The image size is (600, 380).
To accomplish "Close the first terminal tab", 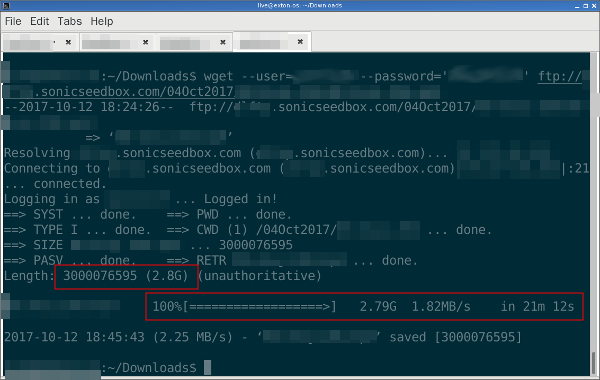I will [x=68, y=42].
